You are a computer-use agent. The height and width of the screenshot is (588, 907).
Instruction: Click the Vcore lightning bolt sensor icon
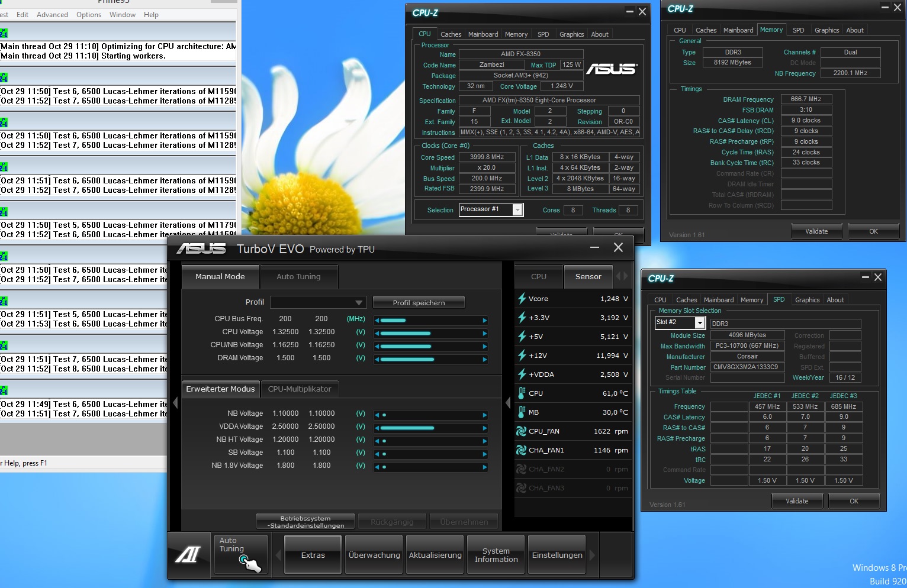pyautogui.click(x=522, y=299)
